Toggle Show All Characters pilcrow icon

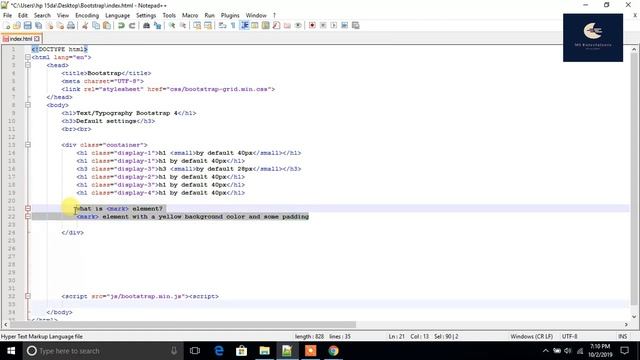[233, 25]
